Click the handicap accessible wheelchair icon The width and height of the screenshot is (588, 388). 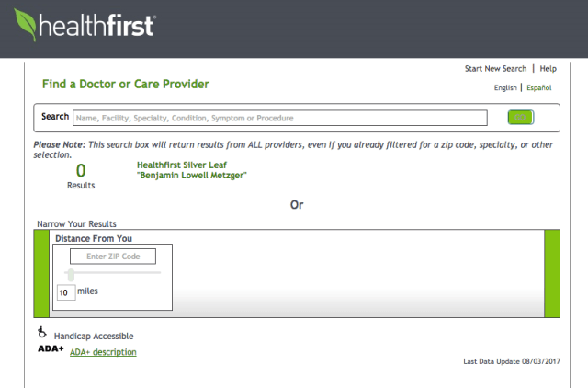pos(41,333)
